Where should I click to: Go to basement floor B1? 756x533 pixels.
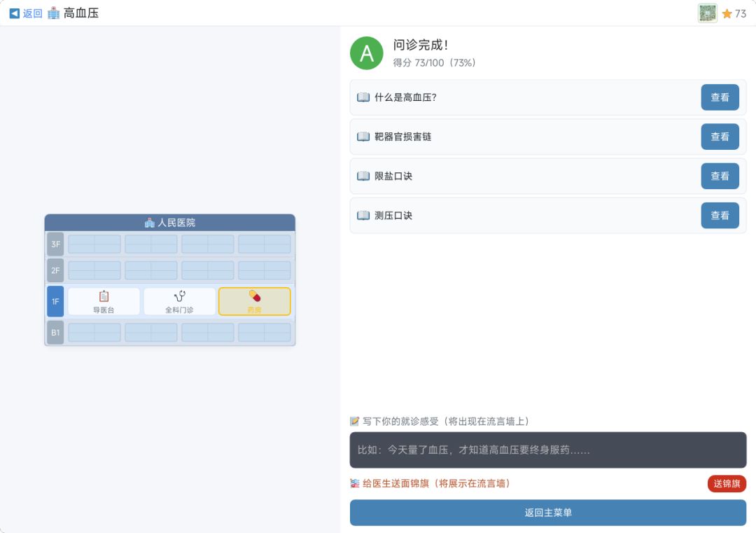coord(55,333)
